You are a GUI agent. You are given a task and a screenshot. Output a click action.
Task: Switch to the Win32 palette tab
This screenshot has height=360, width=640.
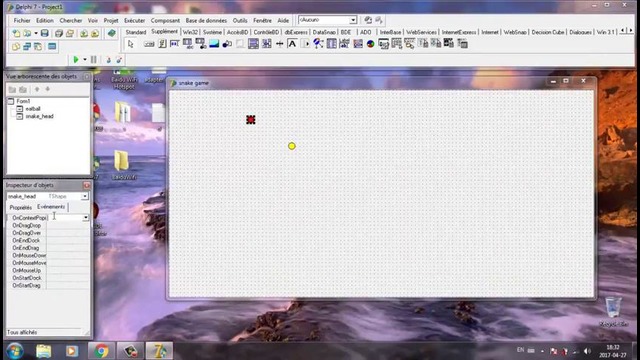(x=190, y=32)
